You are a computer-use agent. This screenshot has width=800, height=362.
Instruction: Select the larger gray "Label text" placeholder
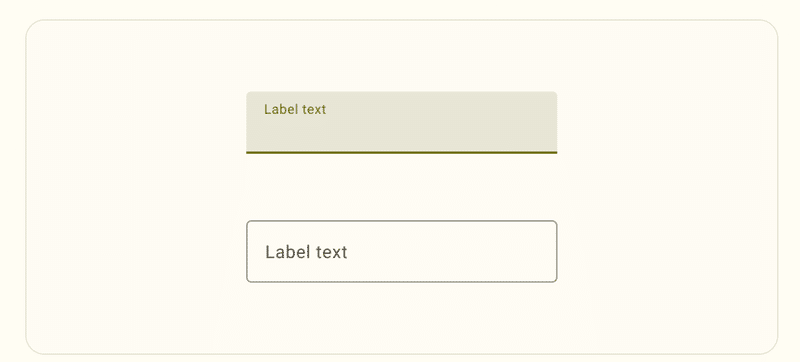point(306,252)
